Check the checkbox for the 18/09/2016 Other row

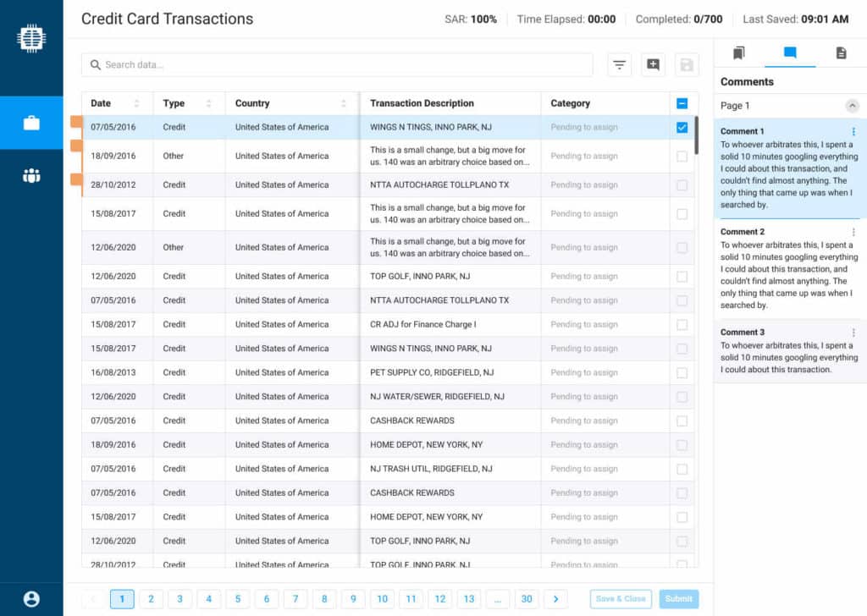point(682,157)
